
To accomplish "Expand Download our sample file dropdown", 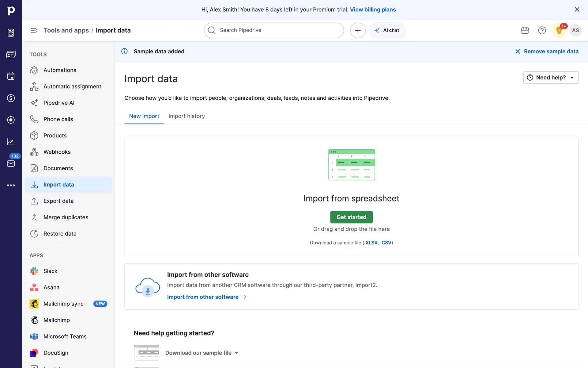I will click(202, 353).
